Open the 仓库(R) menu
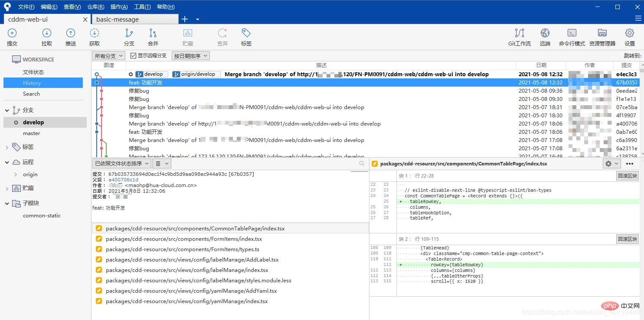The image size is (644, 320). [x=95, y=7]
